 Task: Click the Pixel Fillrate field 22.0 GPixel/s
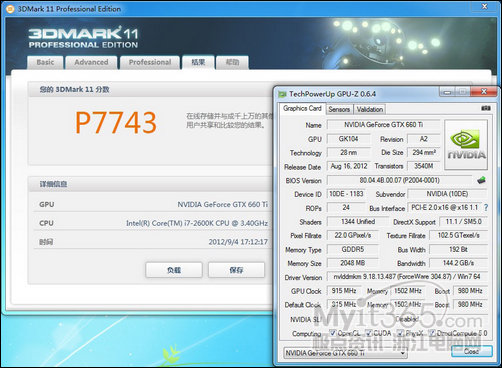pyautogui.click(x=353, y=235)
